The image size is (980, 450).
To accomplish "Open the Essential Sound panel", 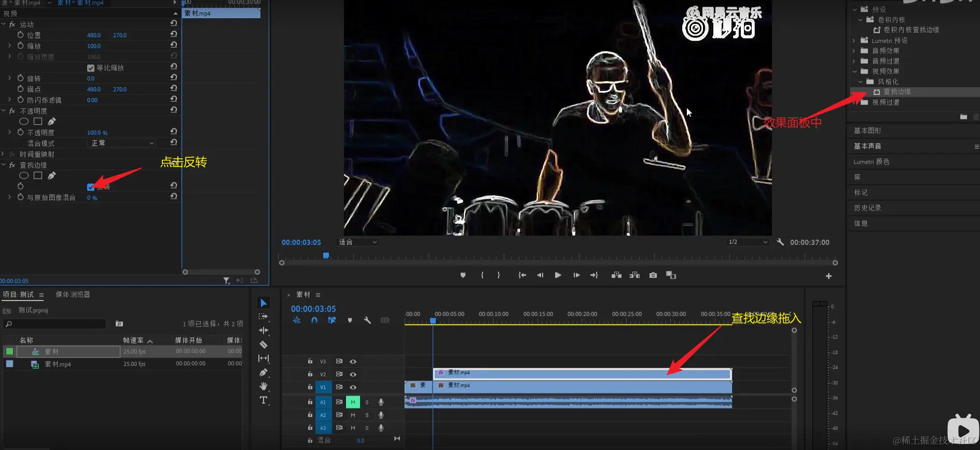I will 867,146.
